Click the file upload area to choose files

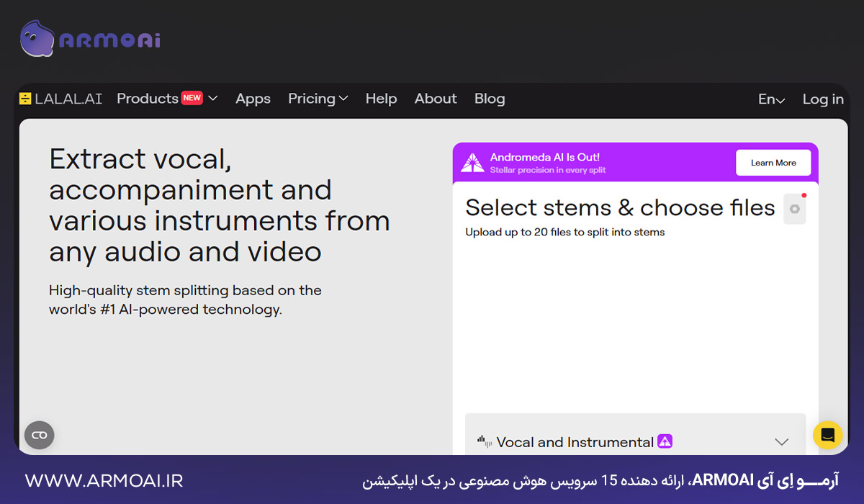click(x=634, y=324)
